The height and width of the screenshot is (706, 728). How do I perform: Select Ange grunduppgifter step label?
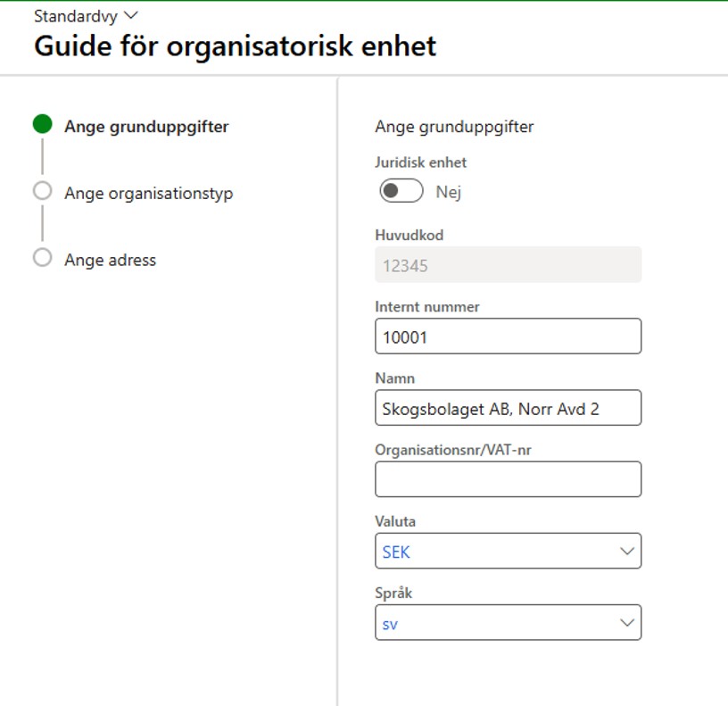tap(146, 127)
